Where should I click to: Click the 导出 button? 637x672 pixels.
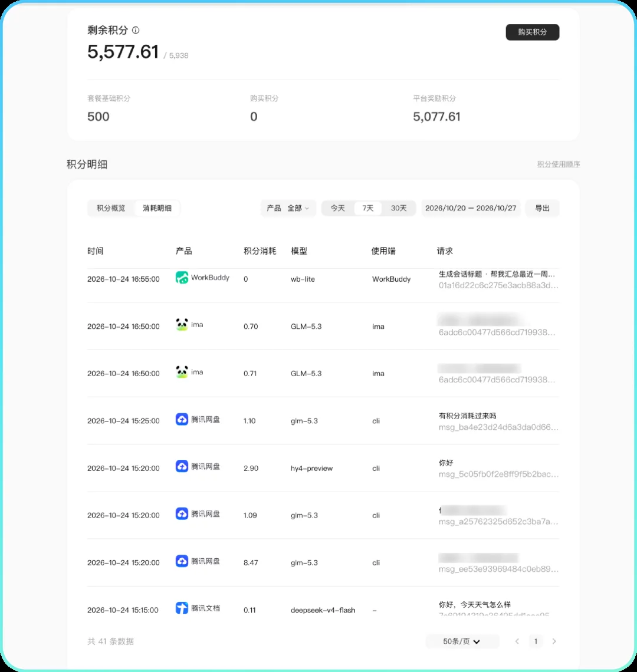[542, 208]
